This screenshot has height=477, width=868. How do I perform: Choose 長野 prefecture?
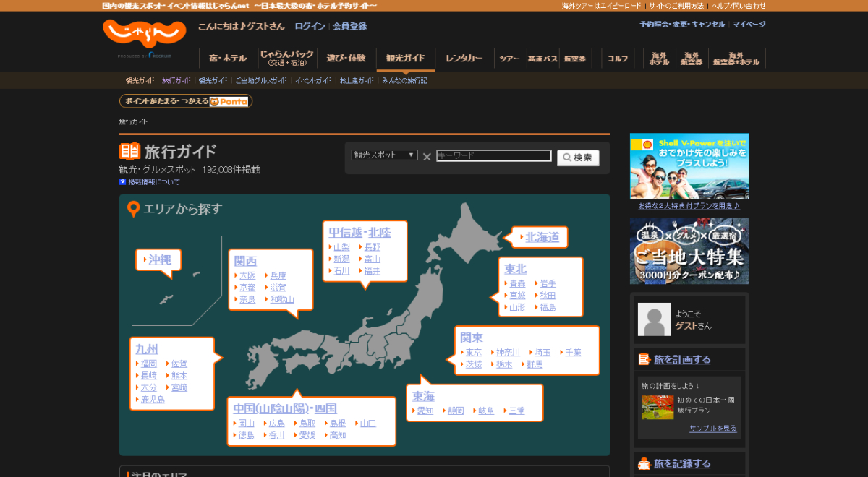coord(373,247)
